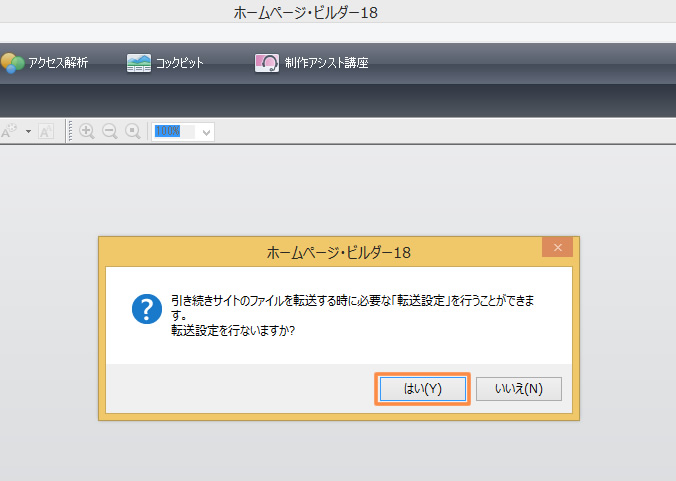Click the toolbar drag handle grip
The image size is (676, 481).
(x=70, y=131)
